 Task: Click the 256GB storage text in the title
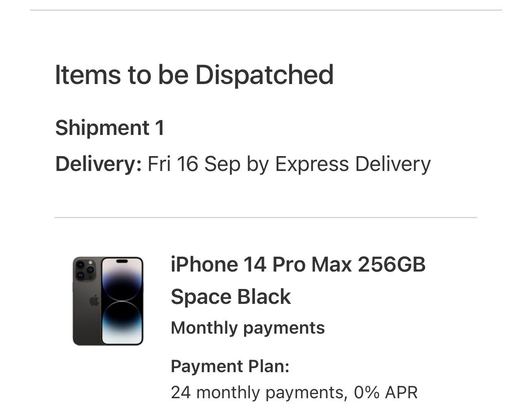(x=392, y=264)
